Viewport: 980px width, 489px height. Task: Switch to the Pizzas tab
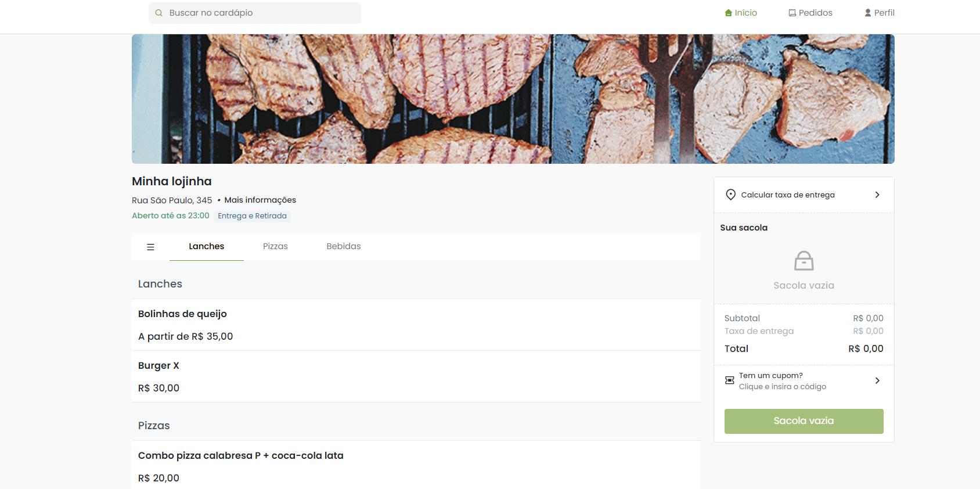(x=275, y=246)
